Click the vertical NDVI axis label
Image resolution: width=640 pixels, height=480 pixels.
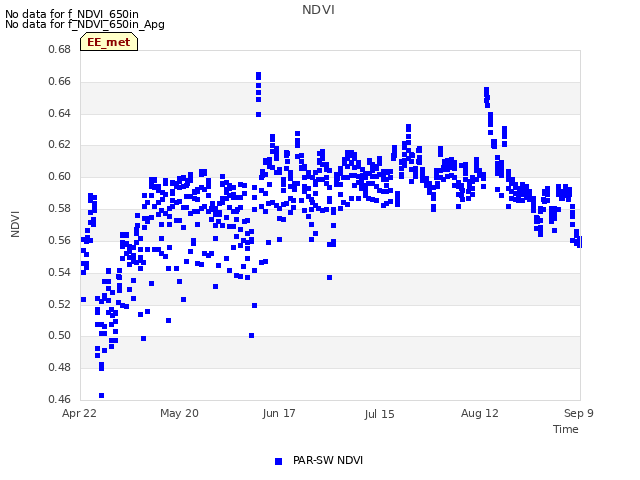click(15, 224)
